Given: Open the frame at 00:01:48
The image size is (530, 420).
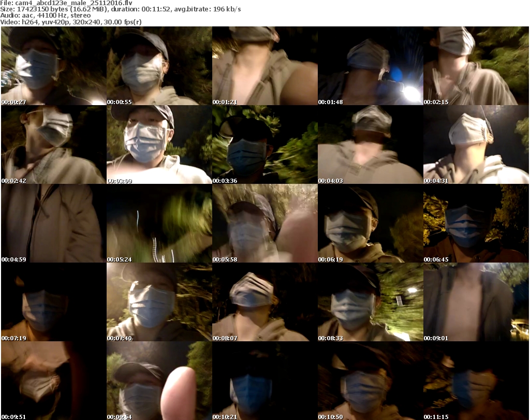Looking at the screenshot, I should [371, 66].
